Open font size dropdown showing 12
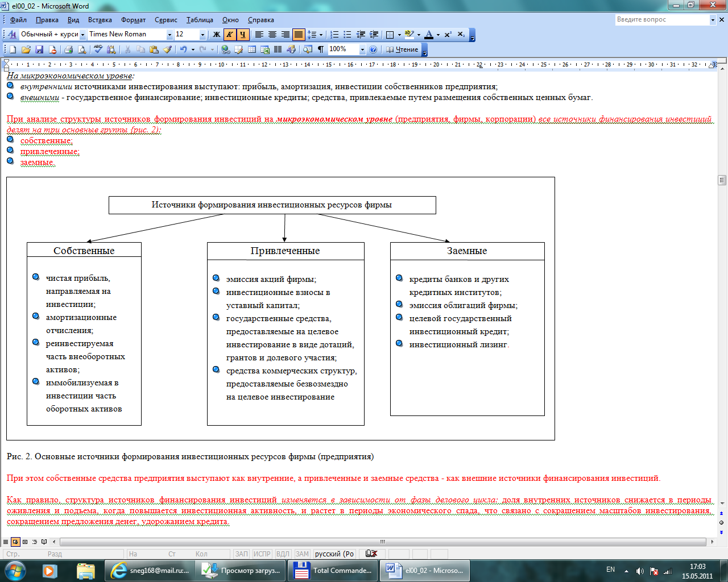This screenshot has height=582, width=728. (202, 35)
